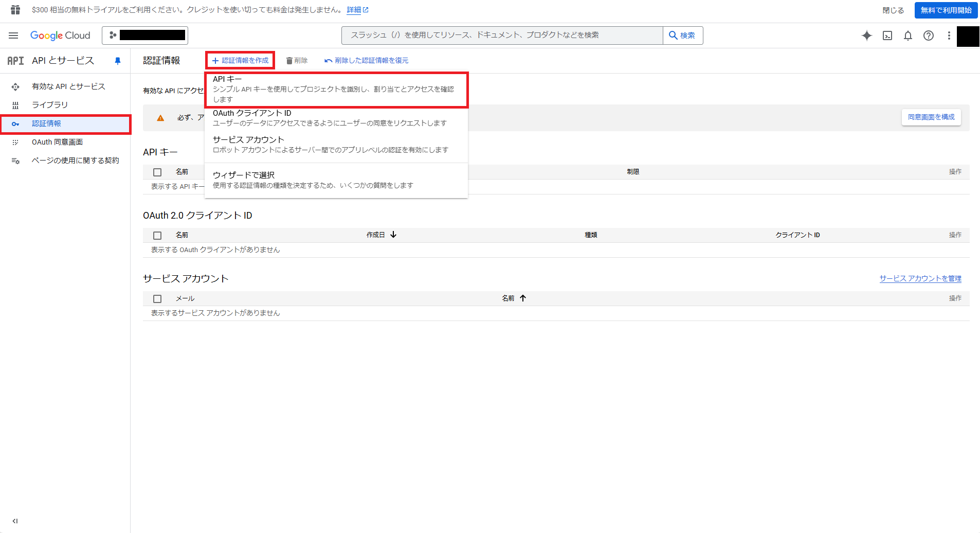
Task: Click the 検索 search button
Action: click(x=682, y=35)
